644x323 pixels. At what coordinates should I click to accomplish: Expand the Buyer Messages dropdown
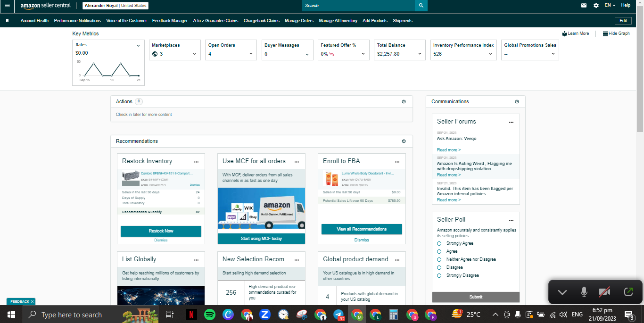tap(307, 54)
